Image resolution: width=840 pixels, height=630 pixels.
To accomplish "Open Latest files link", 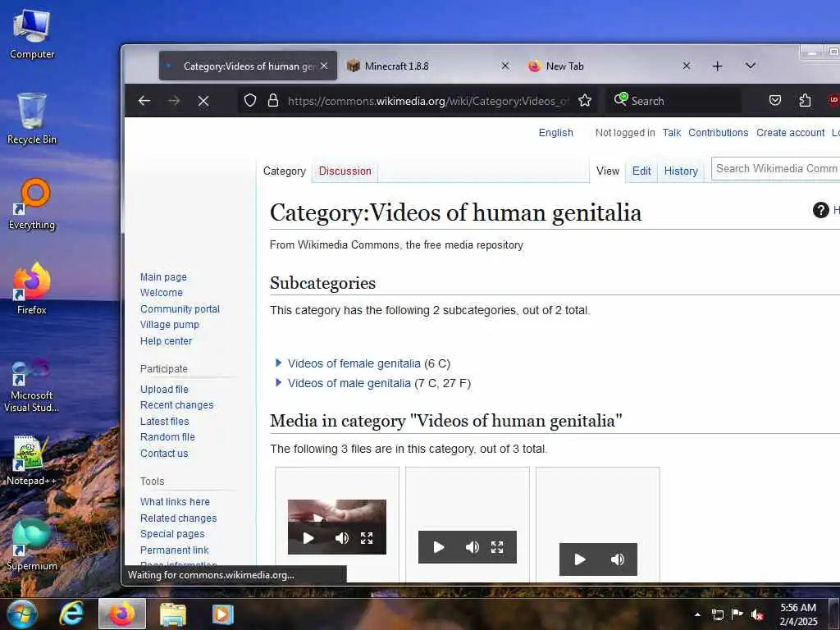I will tap(164, 422).
